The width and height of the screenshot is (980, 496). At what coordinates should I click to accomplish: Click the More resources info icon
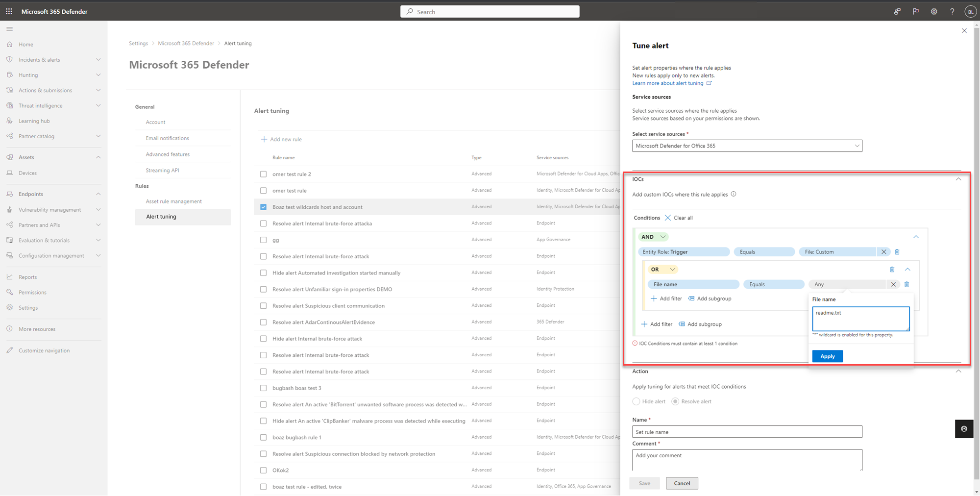click(x=10, y=329)
